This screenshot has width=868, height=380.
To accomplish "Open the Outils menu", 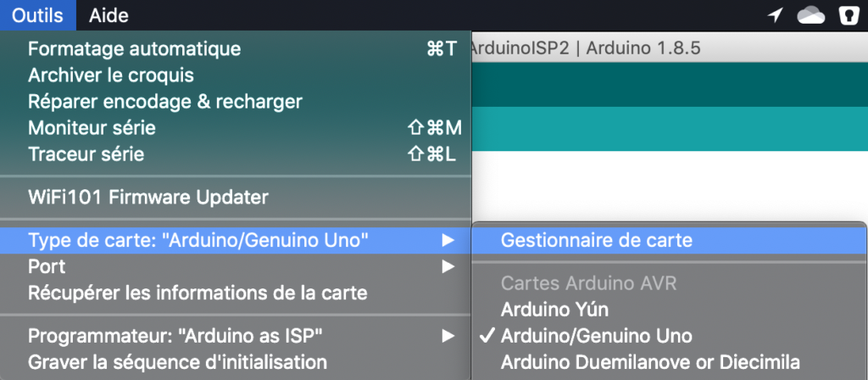I will point(37,15).
